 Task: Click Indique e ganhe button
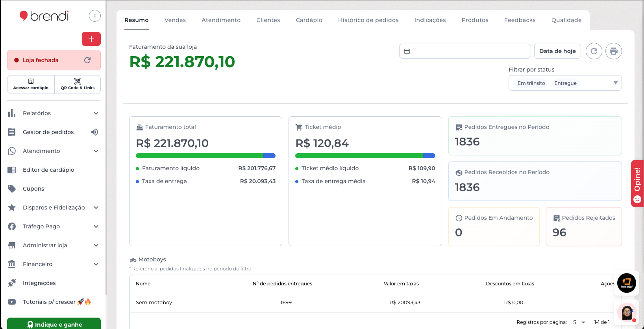pyautogui.click(x=54, y=324)
